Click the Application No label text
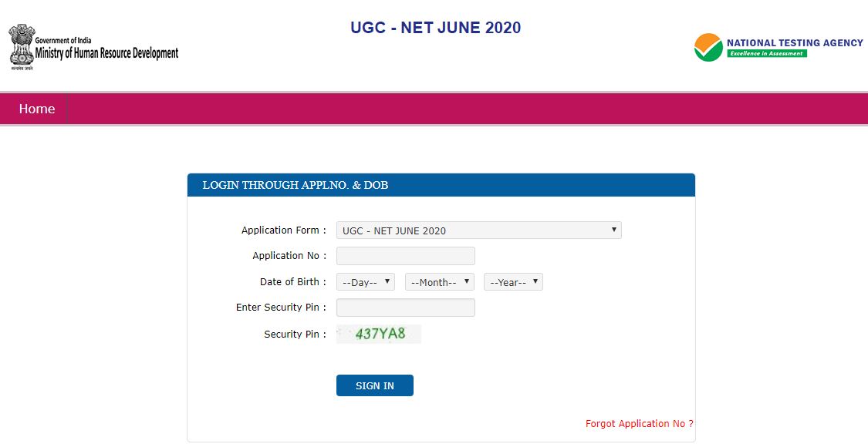The width and height of the screenshot is (868, 444). point(283,255)
